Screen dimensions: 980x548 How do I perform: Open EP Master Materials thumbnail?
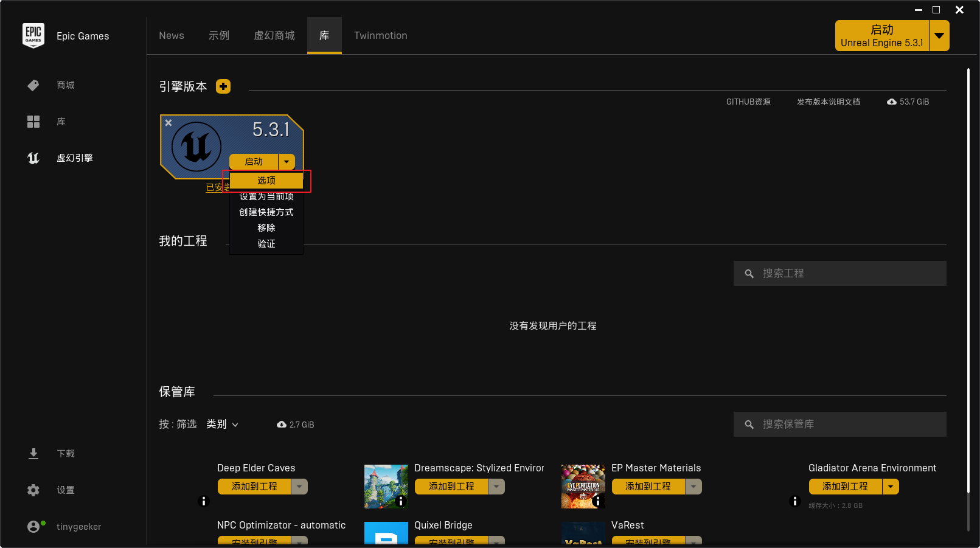click(583, 487)
